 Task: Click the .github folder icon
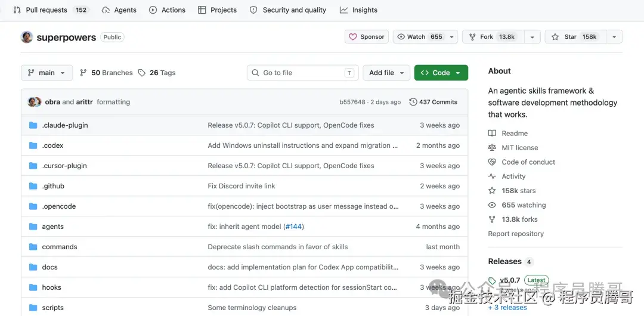(x=33, y=186)
